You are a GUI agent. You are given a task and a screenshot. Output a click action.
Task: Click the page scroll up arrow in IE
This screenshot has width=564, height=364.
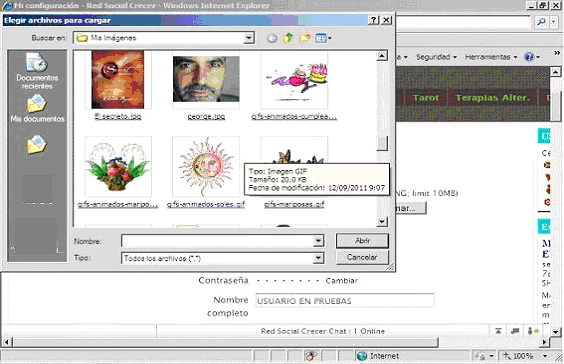[x=556, y=72]
